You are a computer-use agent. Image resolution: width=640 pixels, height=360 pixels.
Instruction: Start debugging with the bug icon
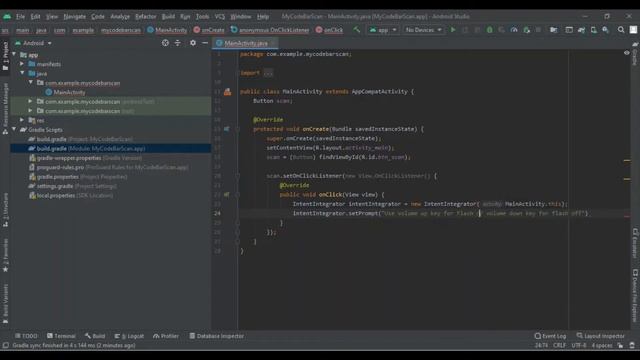(489, 30)
